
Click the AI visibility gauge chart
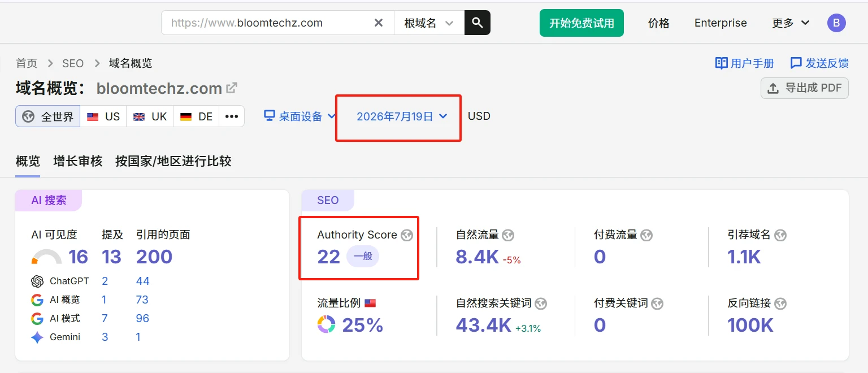pos(46,257)
